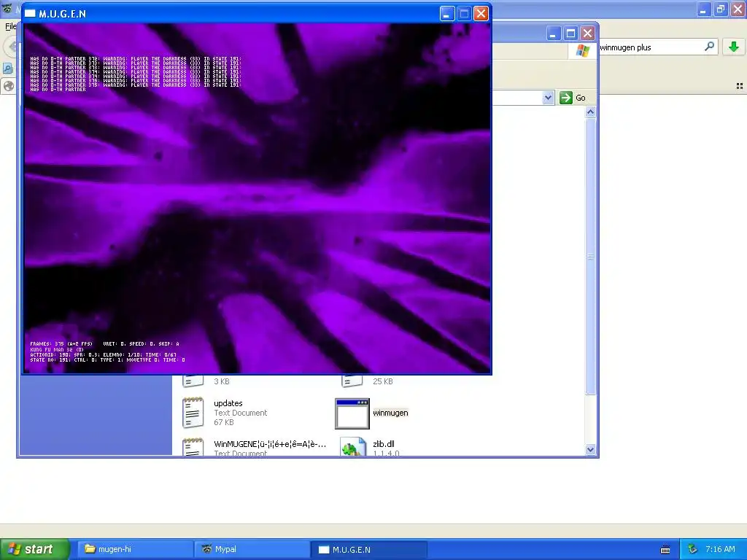Click the winmugen file name label
747x560 pixels.
pyautogui.click(x=390, y=413)
